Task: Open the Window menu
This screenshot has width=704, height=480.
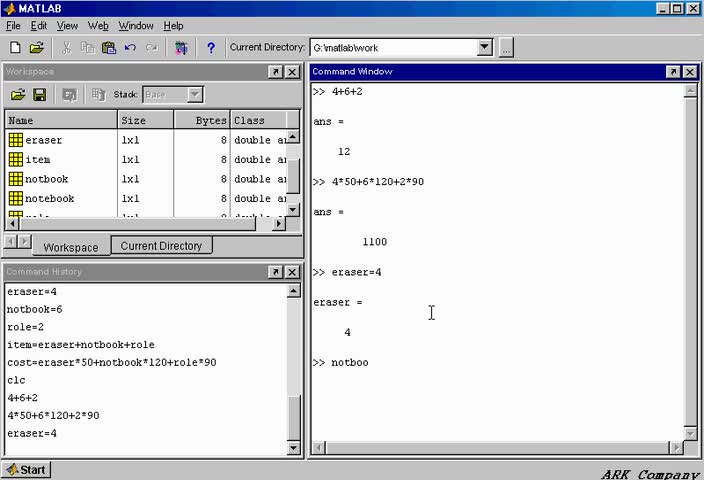Action: pos(136,26)
